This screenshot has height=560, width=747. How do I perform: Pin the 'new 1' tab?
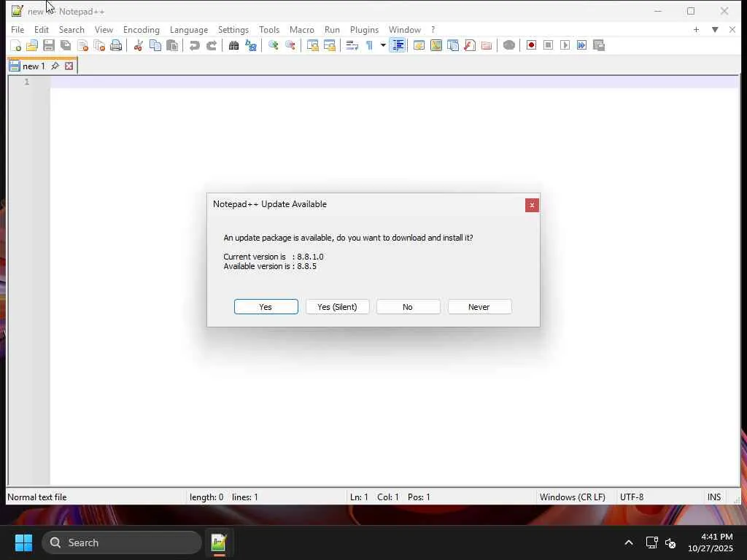(55, 66)
